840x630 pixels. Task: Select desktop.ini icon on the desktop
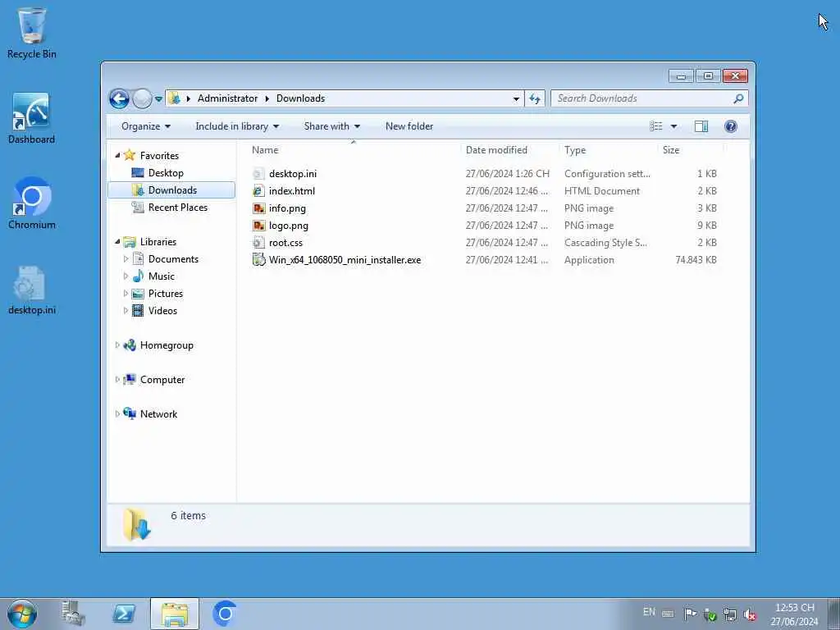pos(32,290)
